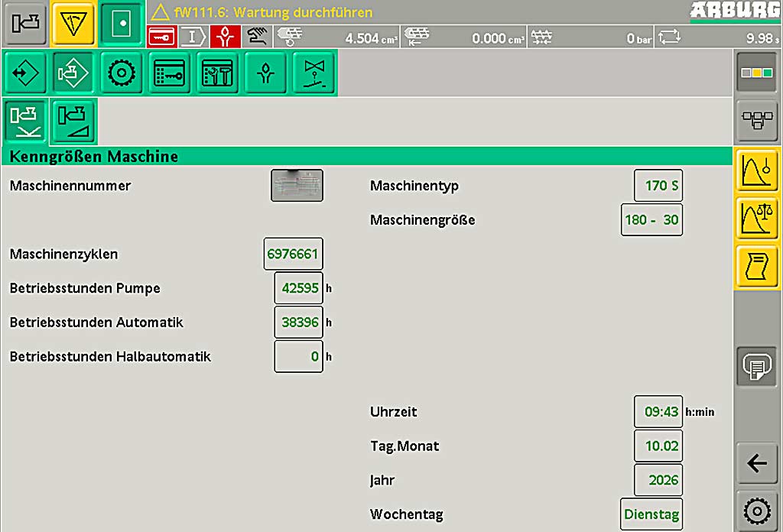Select the first machine parameters subtab
This screenshot has width=783, height=532.
(26, 122)
